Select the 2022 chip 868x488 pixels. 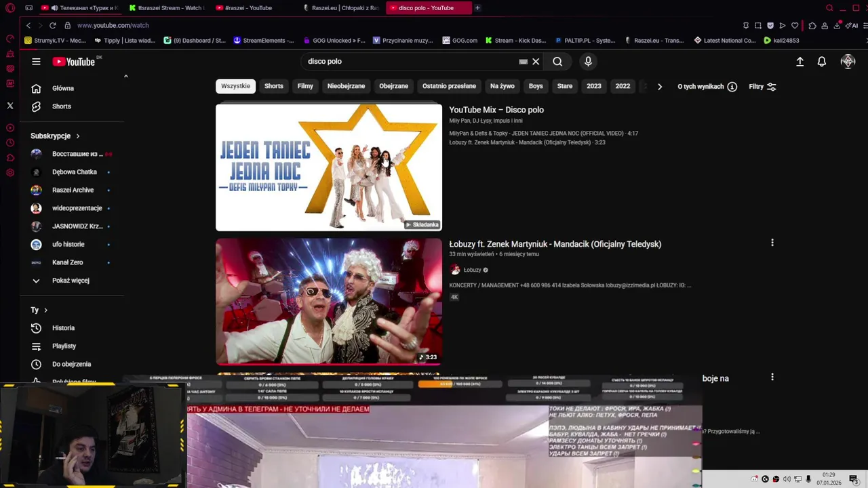(x=623, y=86)
